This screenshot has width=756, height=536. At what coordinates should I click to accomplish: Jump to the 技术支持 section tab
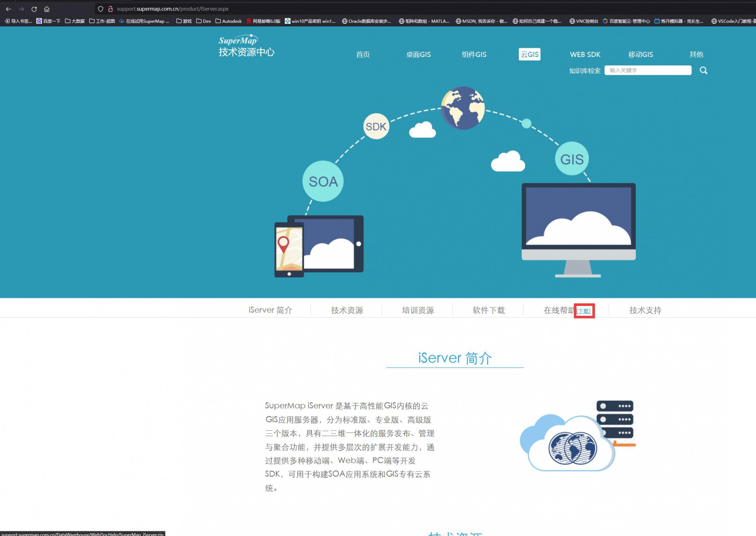tap(645, 310)
